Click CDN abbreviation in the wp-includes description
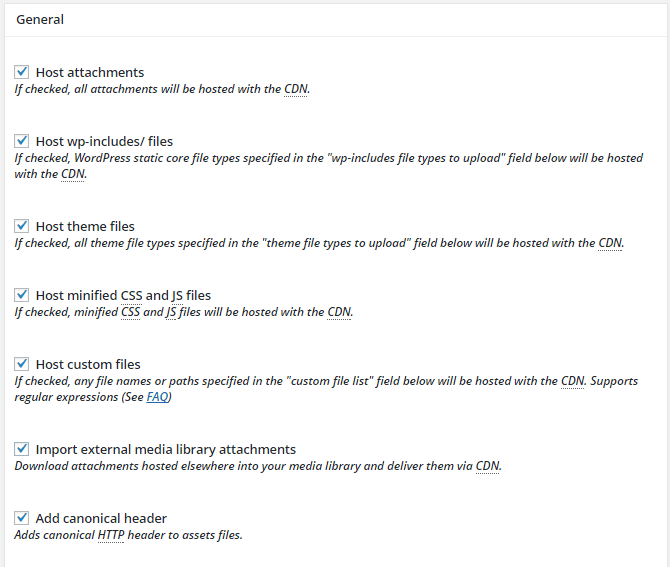The width and height of the screenshot is (670, 567). [73, 174]
